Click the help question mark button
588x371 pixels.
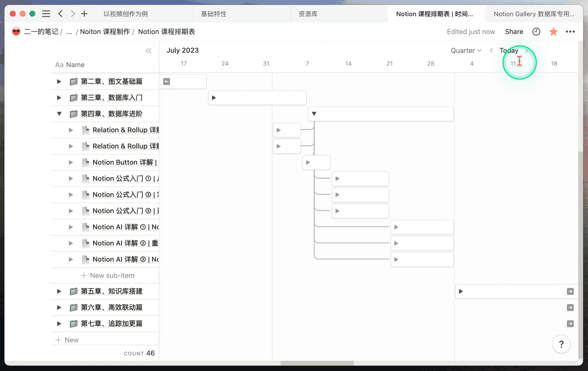(561, 344)
